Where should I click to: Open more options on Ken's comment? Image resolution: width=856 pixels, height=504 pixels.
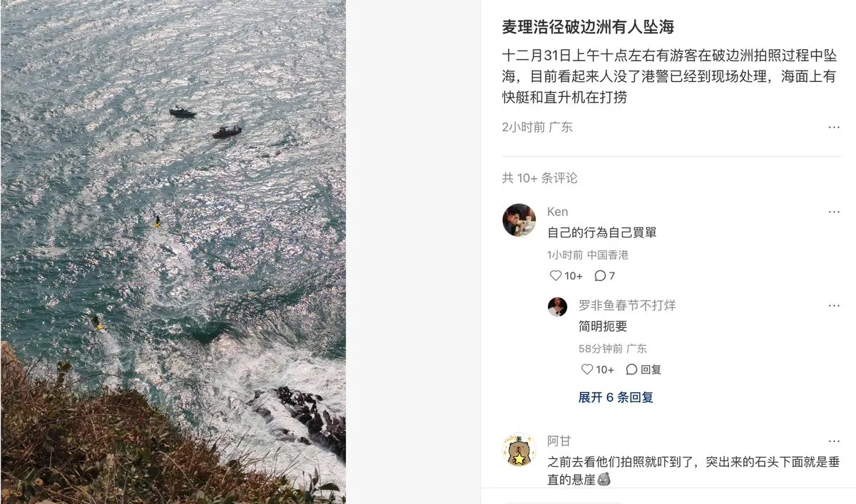point(834,212)
